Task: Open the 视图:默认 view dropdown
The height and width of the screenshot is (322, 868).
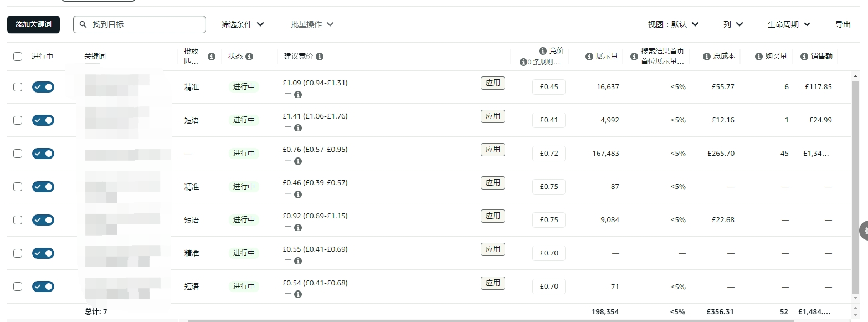Action: tap(673, 24)
